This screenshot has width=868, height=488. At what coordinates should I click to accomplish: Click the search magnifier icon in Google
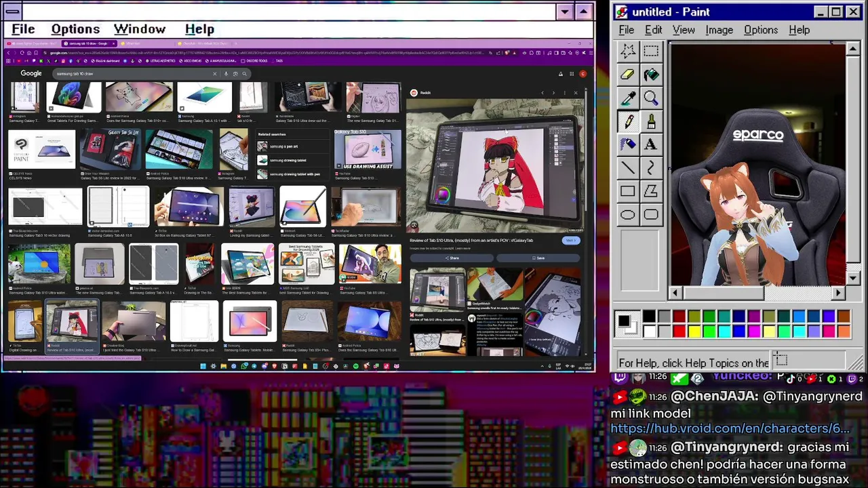point(244,73)
